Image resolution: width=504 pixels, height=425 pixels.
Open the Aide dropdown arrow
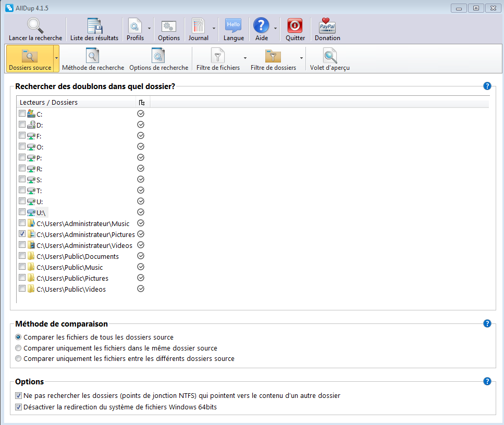pos(275,29)
